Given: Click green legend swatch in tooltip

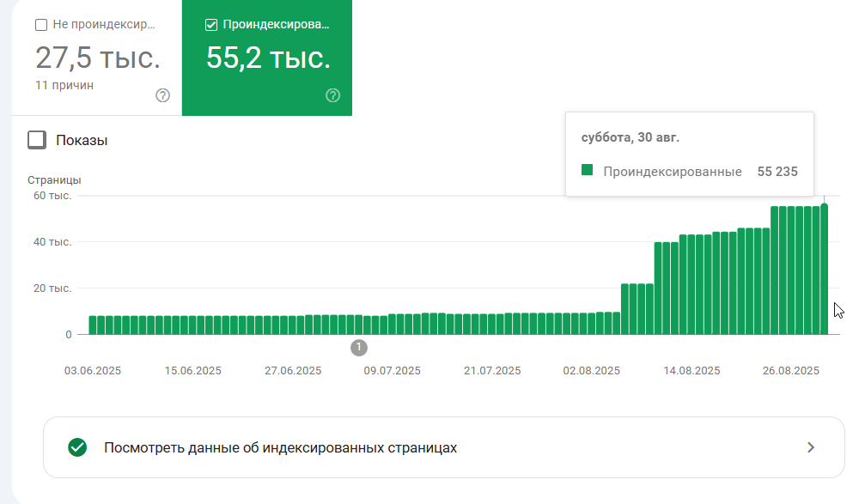Looking at the screenshot, I should pos(587,170).
